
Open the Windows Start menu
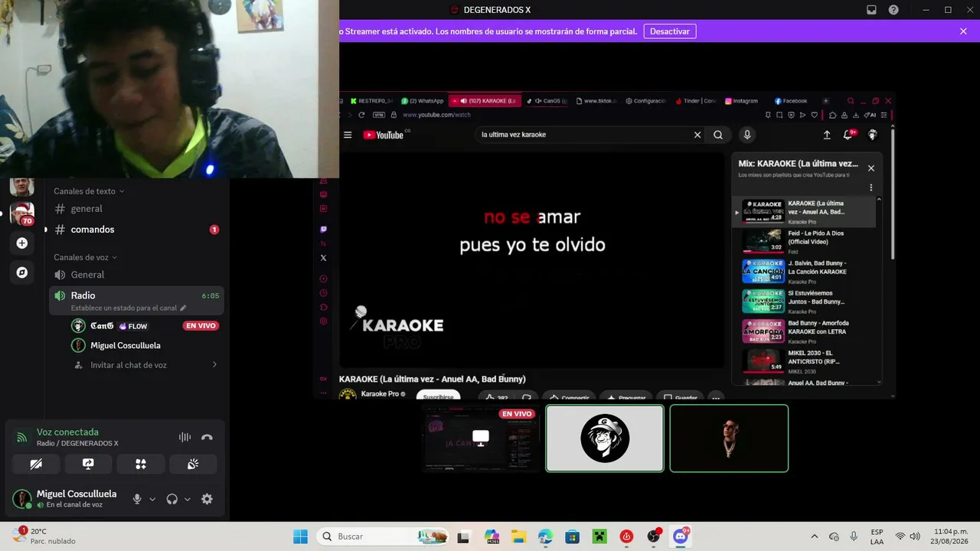point(300,536)
